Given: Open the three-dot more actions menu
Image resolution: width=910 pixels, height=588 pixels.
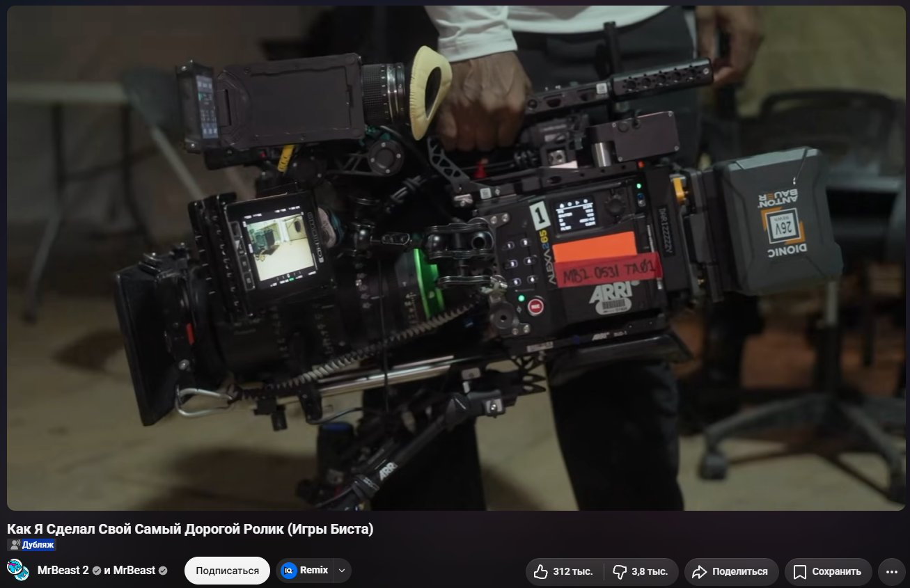Looking at the screenshot, I should point(892,571).
